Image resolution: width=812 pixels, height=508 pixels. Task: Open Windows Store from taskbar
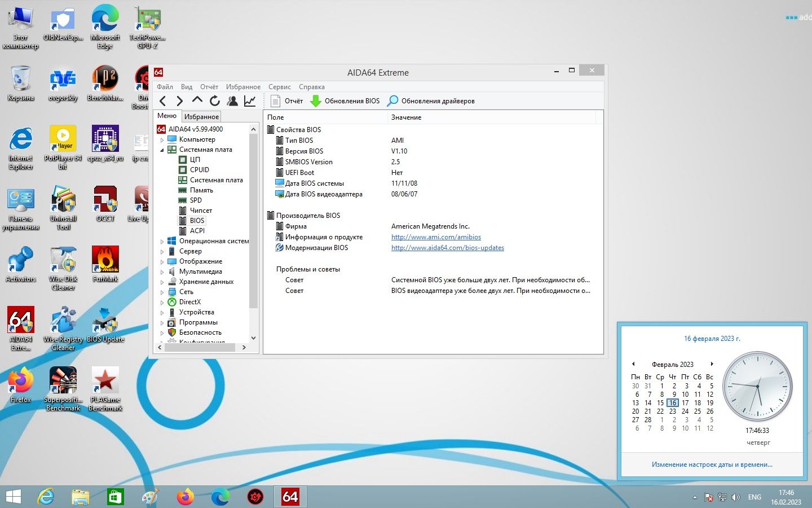point(115,497)
